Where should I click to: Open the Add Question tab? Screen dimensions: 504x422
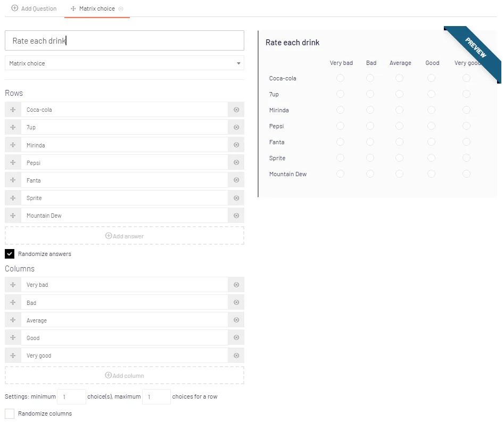point(34,9)
